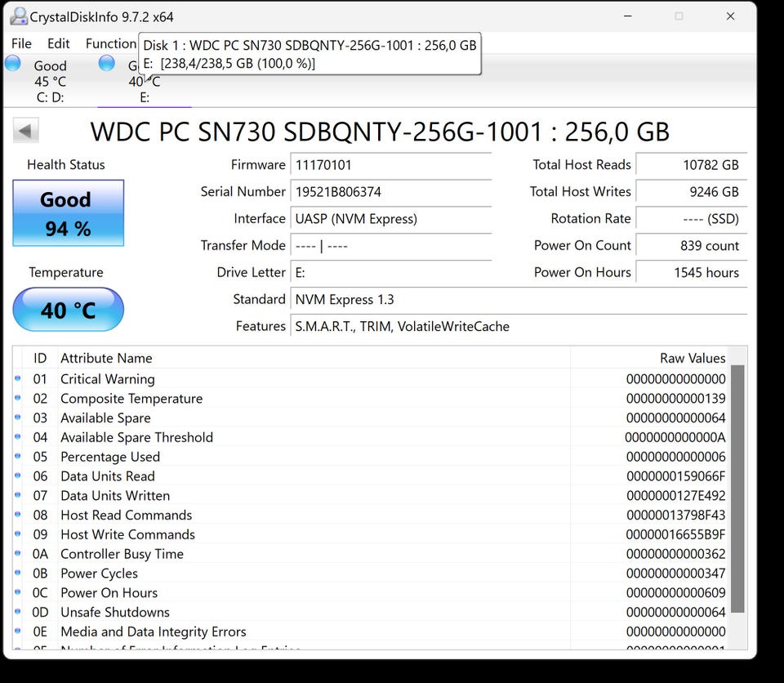This screenshot has height=683, width=784.
Task: Click the Unsafe Shutdowns status dot
Action: (18, 612)
